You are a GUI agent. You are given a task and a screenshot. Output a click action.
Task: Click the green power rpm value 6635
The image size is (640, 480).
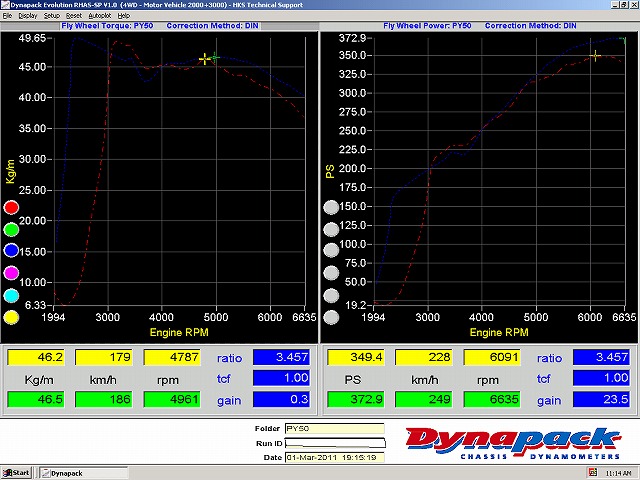[x=492, y=399]
